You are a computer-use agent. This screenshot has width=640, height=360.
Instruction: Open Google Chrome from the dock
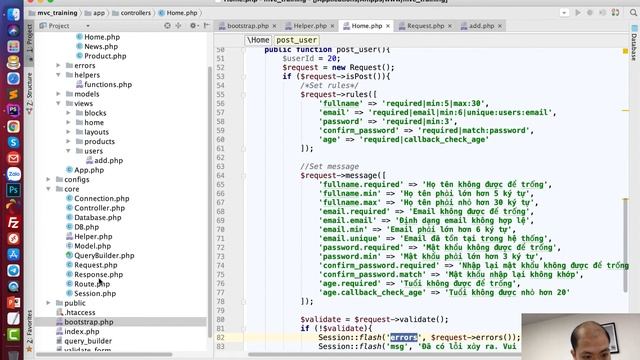pos(13,127)
